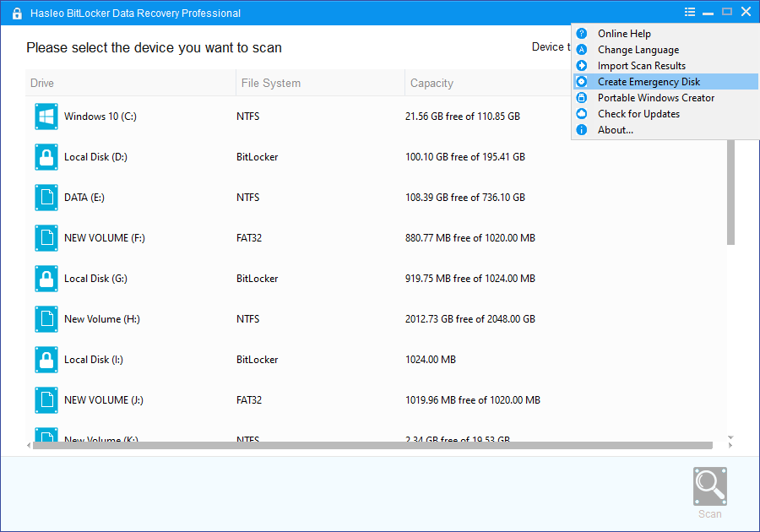Click the NEW VOLUME (F:) drive icon
The image size is (760, 532).
coord(46,238)
